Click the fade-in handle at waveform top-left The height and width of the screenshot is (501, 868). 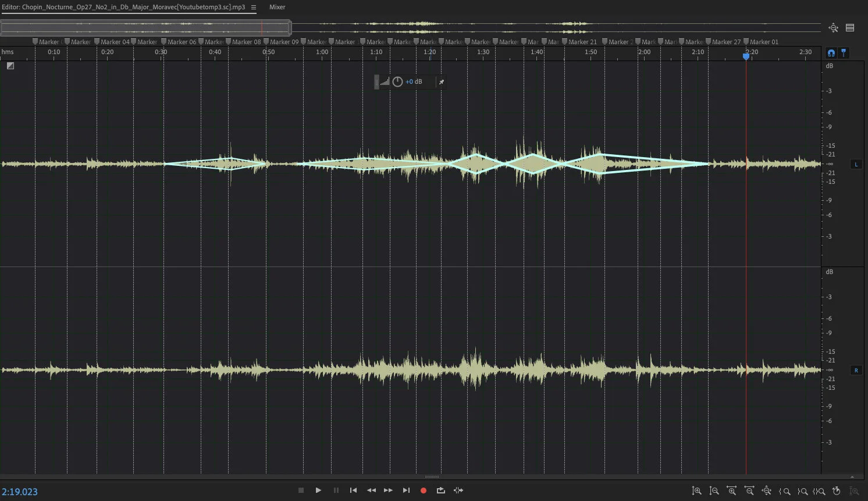click(10, 66)
